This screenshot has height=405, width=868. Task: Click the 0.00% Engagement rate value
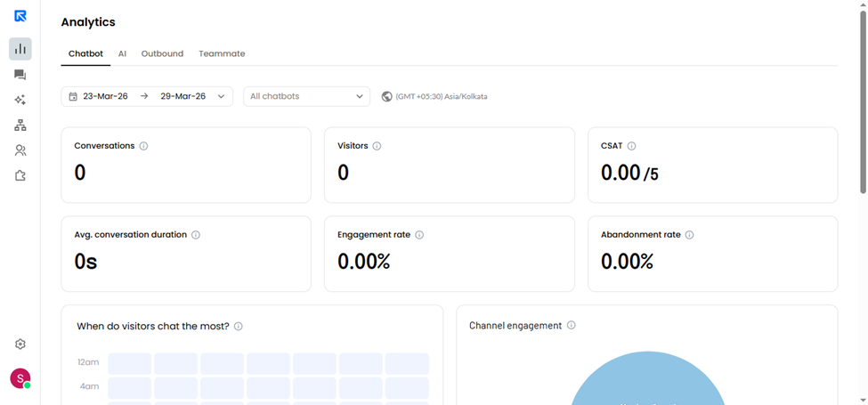tap(364, 261)
